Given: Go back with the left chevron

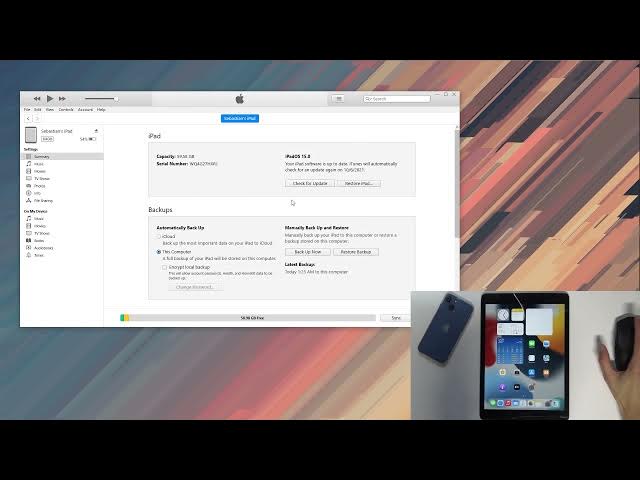Looking at the screenshot, I should click(28, 119).
